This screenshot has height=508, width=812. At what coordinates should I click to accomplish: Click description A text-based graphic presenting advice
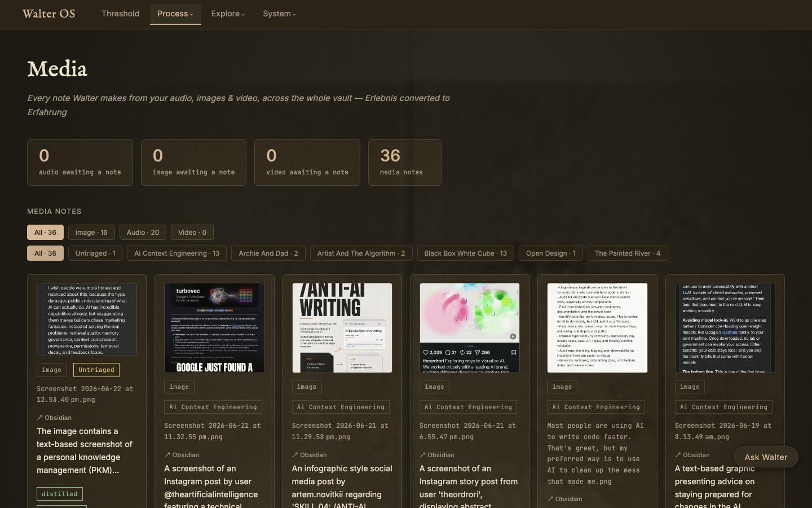pos(714,487)
